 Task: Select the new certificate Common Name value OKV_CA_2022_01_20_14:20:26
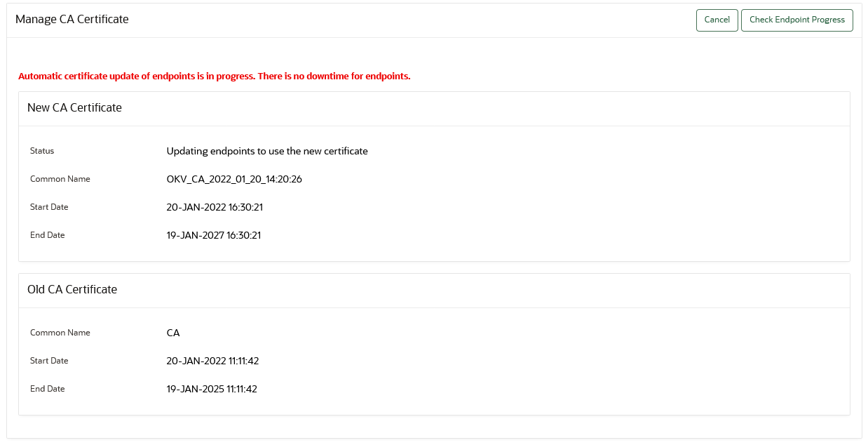234,179
